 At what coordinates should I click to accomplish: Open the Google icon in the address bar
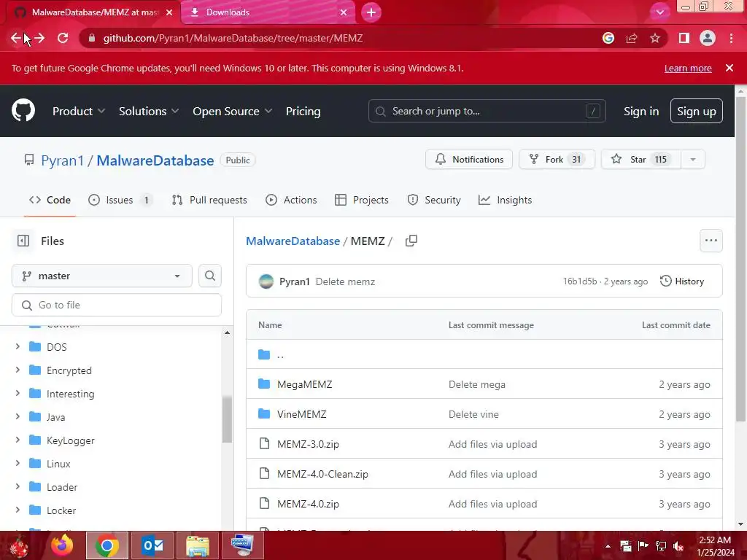[608, 38]
